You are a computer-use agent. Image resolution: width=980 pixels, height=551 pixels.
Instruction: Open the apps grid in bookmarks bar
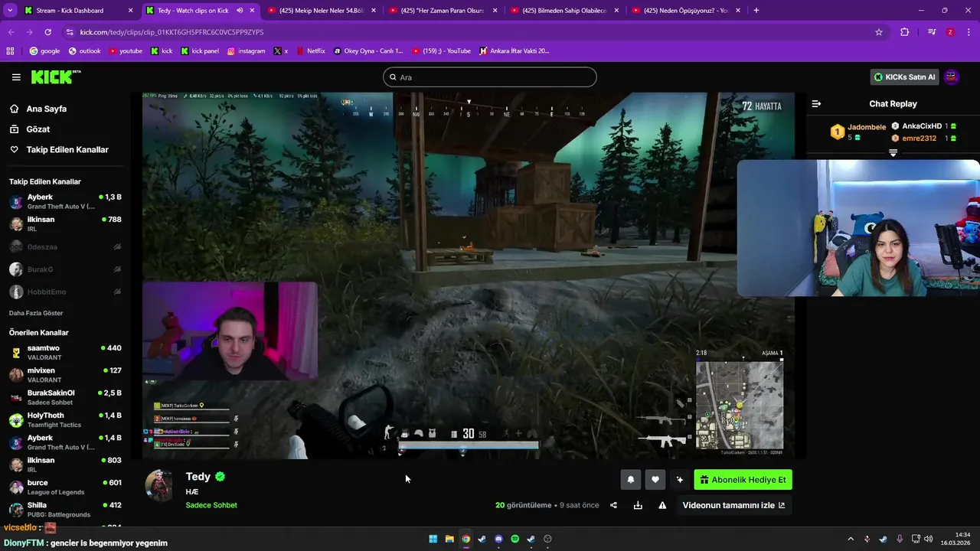10,51
